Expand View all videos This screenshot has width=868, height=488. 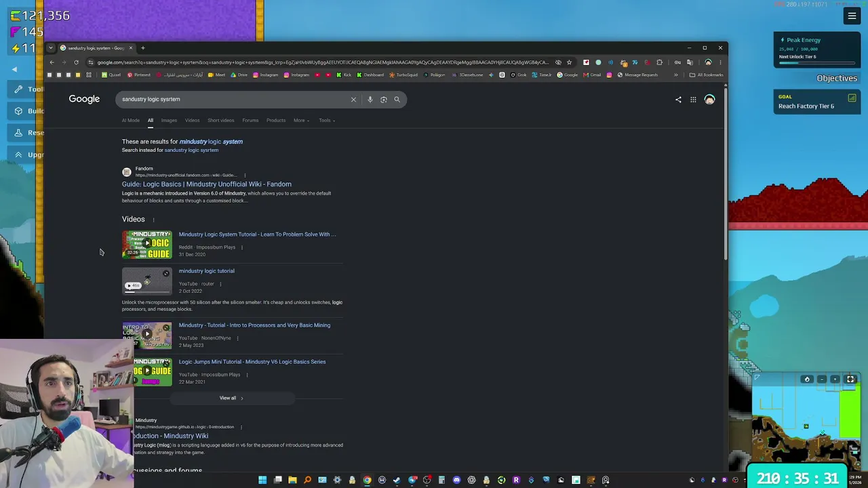click(231, 398)
